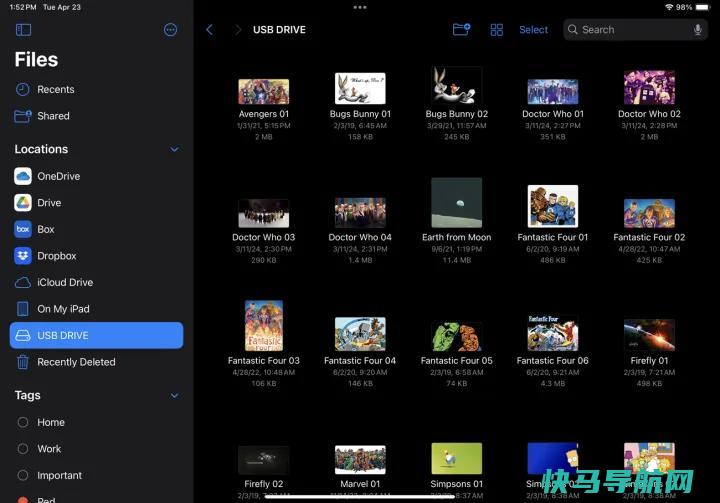Go forward with the right chevron
The height and width of the screenshot is (503, 720).
[x=237, y=30]
